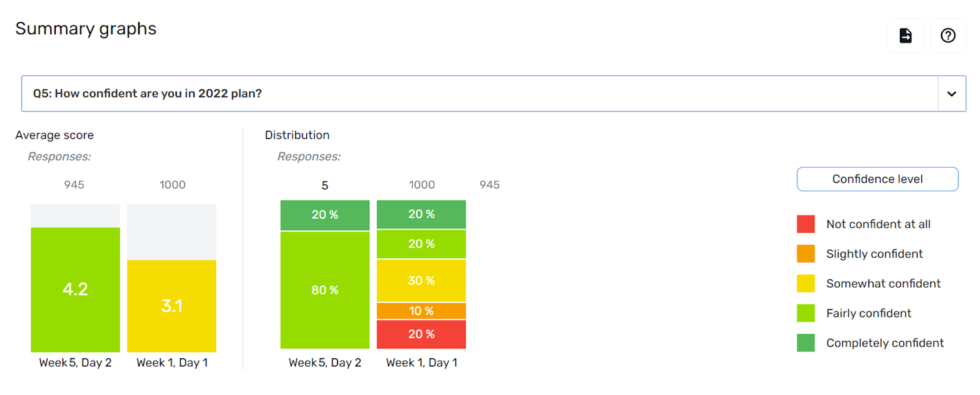The image size is (980, 395).
Task: Click the red Not confident swatch
Action: coord(805,224)
